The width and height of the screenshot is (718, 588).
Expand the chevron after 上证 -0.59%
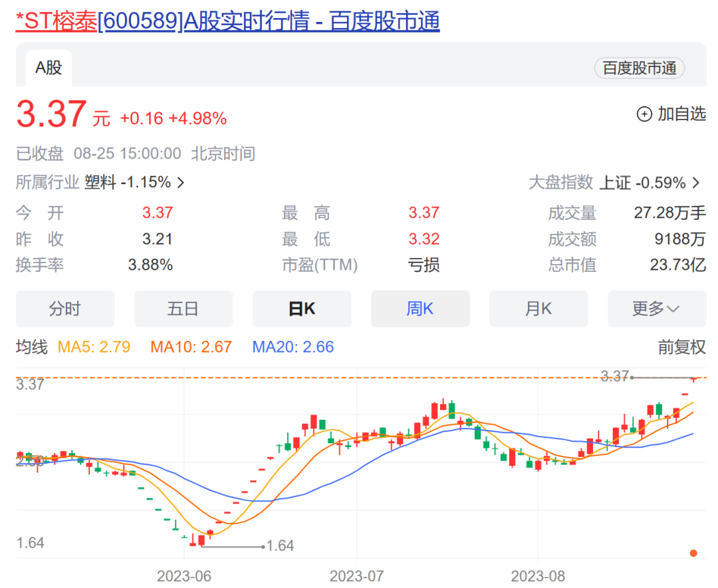697,183
